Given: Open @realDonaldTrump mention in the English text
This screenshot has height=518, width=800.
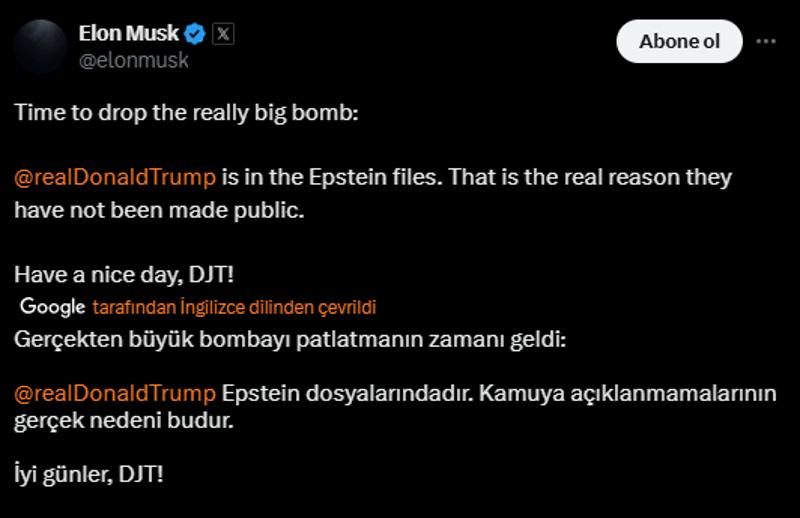Looking at the screenshot, I should (115, 178).
